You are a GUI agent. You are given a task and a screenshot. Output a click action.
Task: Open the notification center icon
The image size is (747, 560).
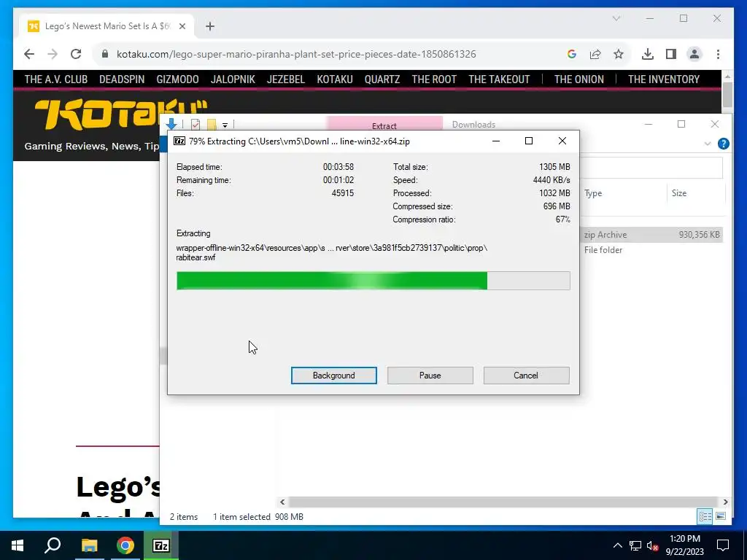(723, 545)
